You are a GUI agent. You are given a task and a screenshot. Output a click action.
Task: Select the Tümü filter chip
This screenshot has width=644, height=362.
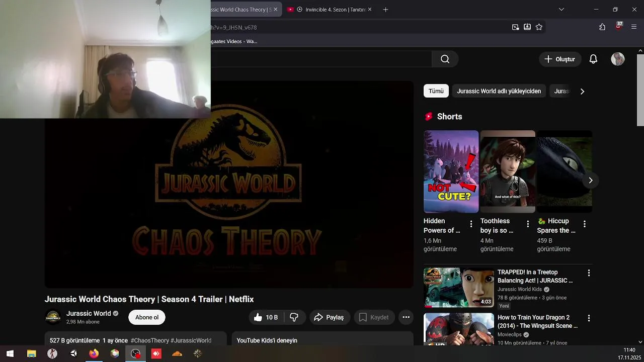click(x=436, y=91)
